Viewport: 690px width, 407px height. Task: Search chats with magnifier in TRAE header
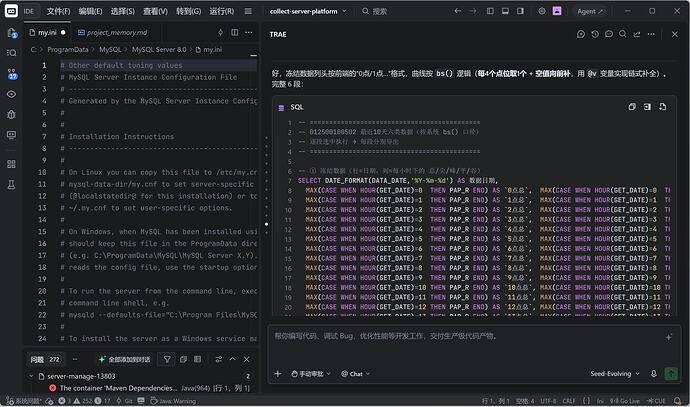(x=623, y=34)
